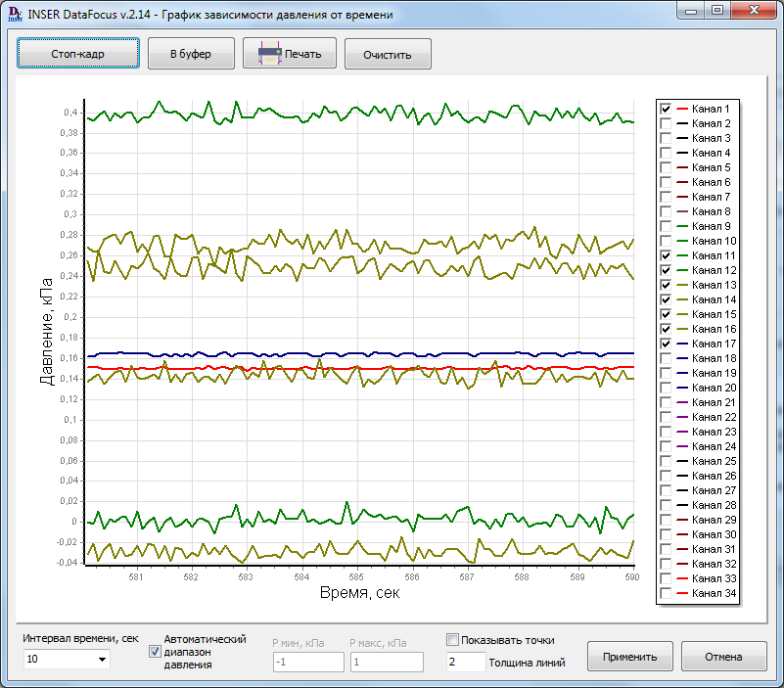Check the Канал 30 checkbox
The height and width of the screenshot is (688, 784).
tap(666, 534)
